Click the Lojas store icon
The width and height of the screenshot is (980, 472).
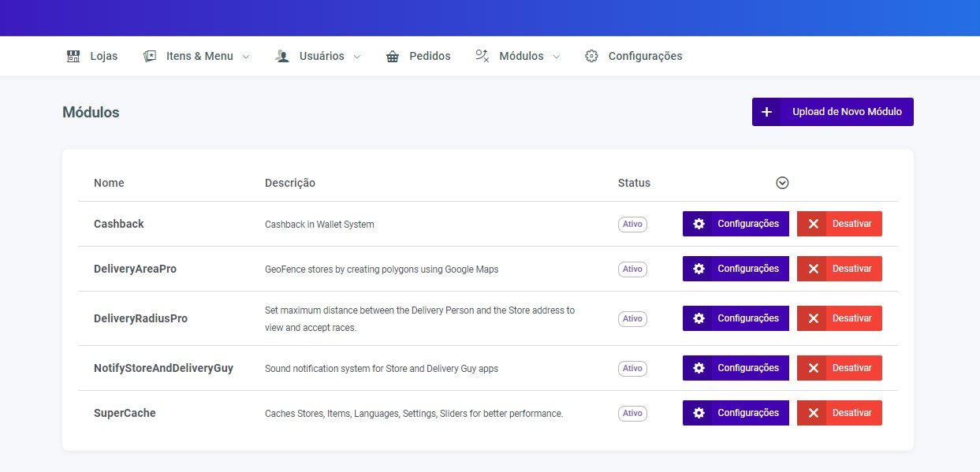click(x=73, y=56)
